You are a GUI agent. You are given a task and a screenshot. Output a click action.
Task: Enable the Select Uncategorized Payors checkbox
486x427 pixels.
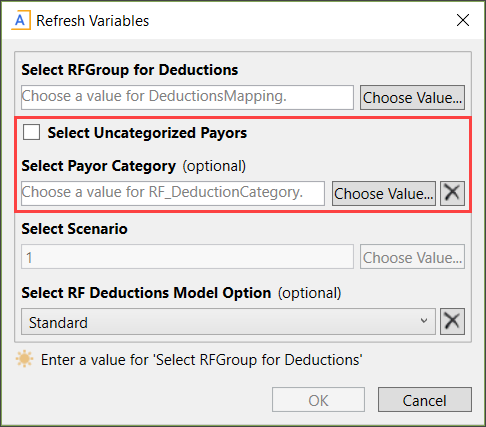(31, 132)
